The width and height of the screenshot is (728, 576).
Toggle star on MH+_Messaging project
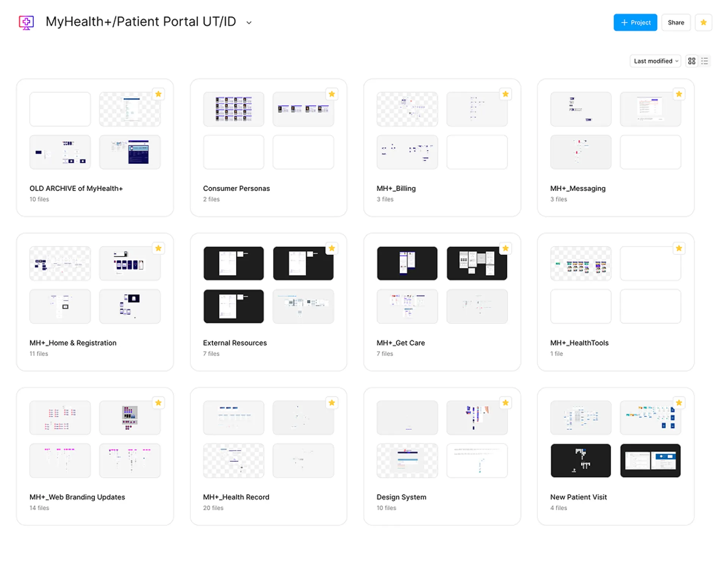679,94
